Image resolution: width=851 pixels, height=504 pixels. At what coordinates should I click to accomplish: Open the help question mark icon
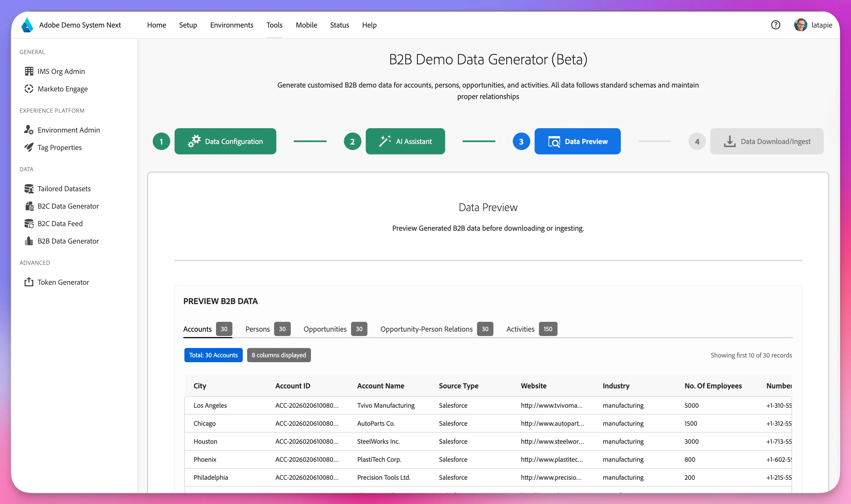click(775, 25)
